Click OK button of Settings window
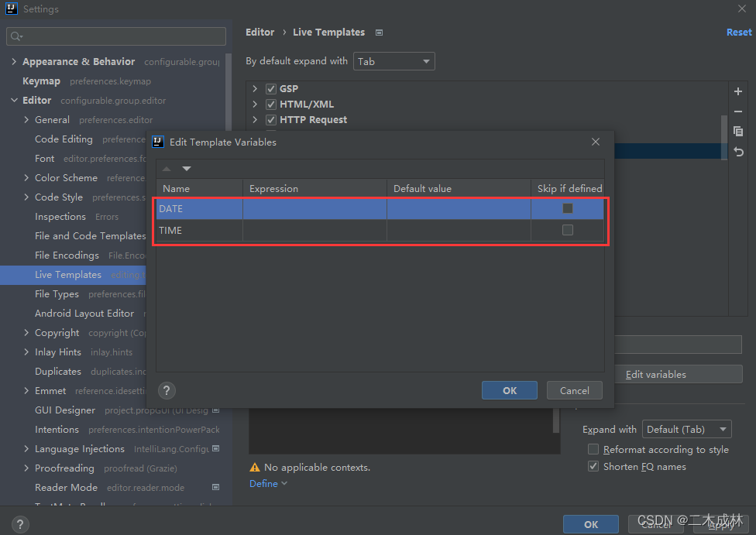 tap(590, 524)
